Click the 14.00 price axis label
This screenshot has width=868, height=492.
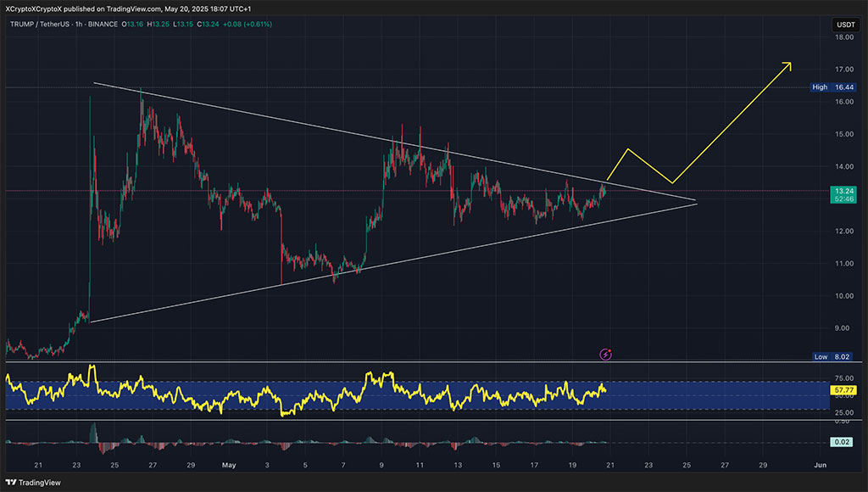click(844, 166)
